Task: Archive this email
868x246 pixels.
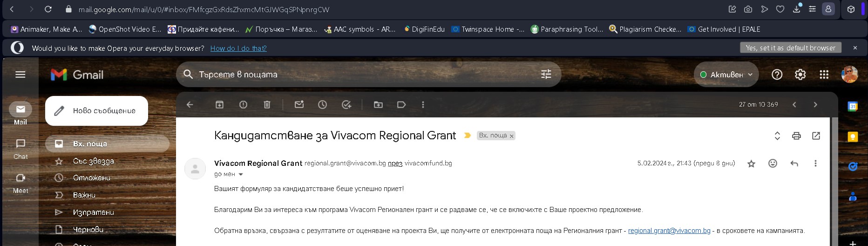Action: tap(219, 104)
